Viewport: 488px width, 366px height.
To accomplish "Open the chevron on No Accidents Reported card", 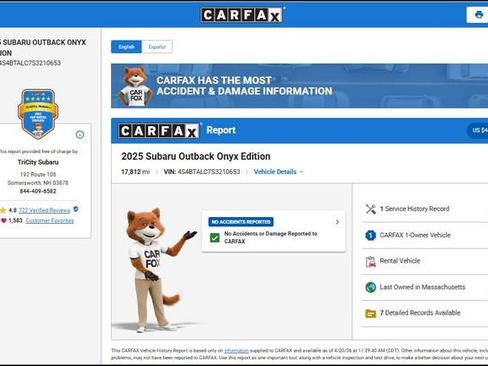I will click(337, 222).
